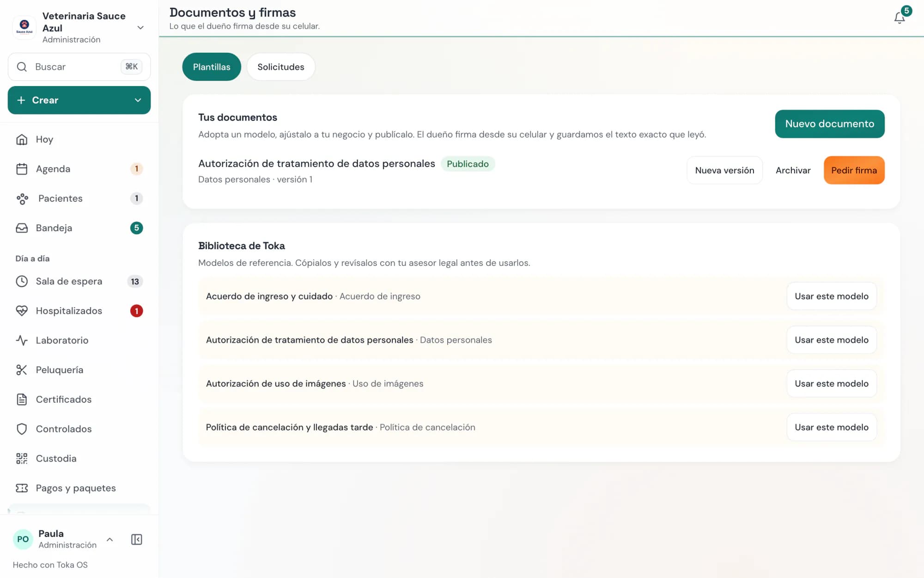Open Sala de espera clock icon
Screen dimensions: 924x578
pos(22,281)
